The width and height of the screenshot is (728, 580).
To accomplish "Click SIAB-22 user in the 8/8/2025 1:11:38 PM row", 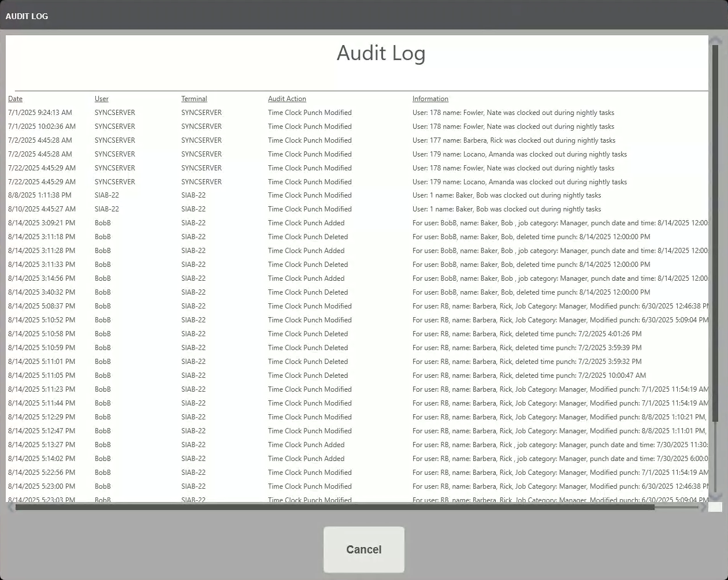I will pyautogui.click(x=107, y=195).
